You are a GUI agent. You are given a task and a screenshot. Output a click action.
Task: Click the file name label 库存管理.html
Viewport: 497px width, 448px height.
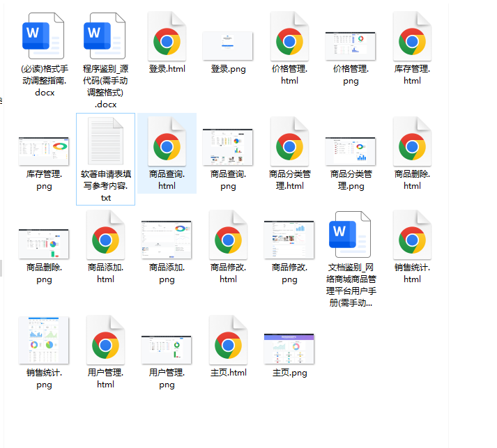[x=412, y=75]
